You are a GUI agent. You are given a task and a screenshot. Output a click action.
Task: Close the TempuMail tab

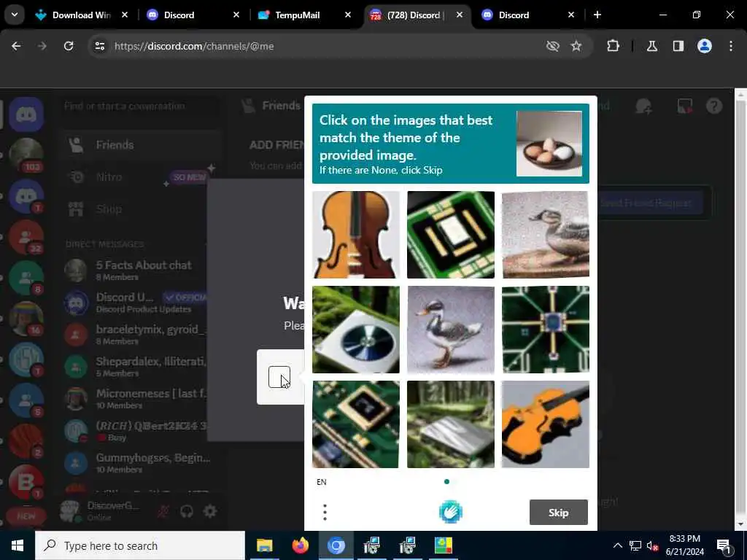tap(348, 15)
